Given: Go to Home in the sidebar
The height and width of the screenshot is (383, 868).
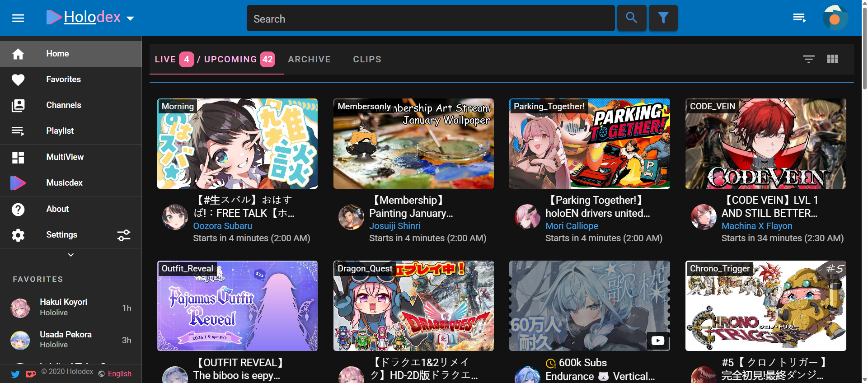Looking at the screenshot, I should (x=71, y=54).
